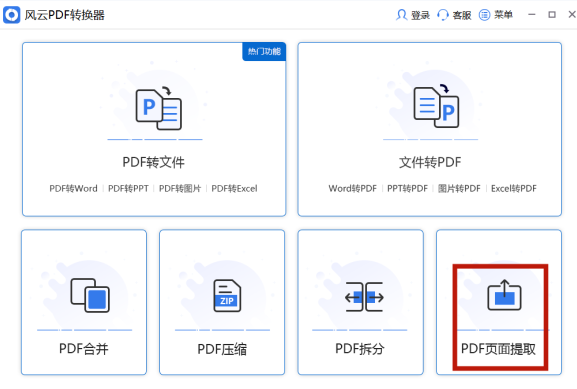Click the PDF拆分 split icon
Screen dimensions: 577x389
pos(364,297)
